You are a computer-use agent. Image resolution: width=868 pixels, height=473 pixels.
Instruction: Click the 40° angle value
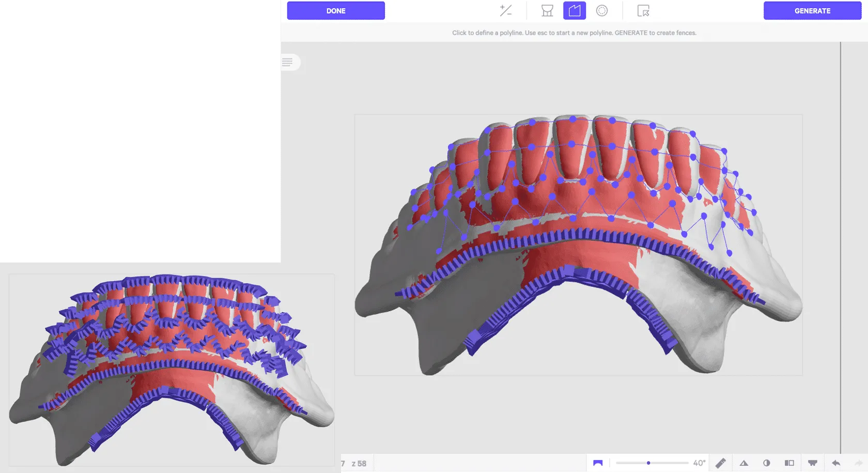click(699, 463)
